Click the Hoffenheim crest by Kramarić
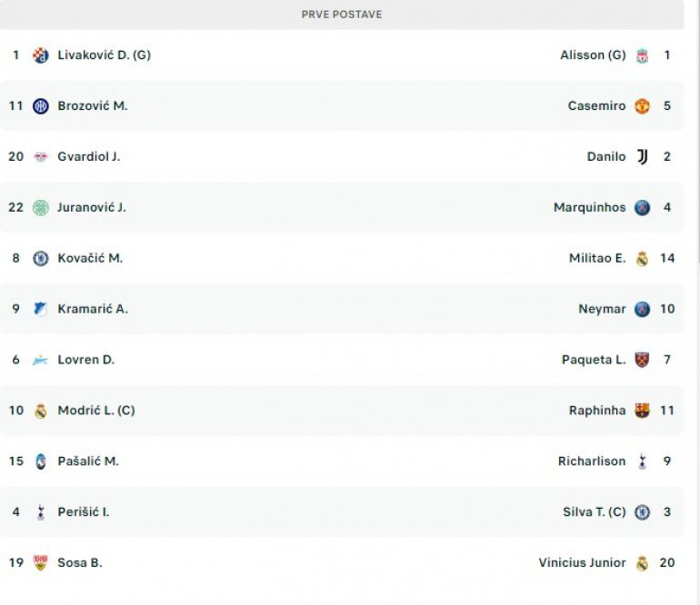Image resolution: width=700 pixels, height=605 pixels. click(40, 310)
